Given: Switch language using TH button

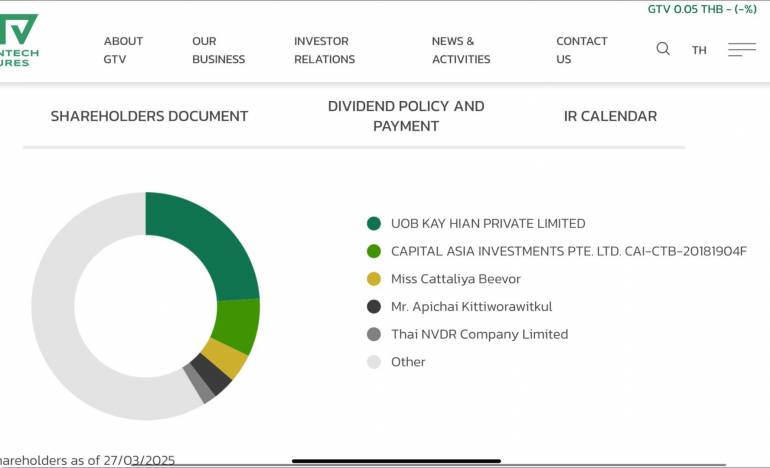Looking at the screenshot, I should (699, 50).
